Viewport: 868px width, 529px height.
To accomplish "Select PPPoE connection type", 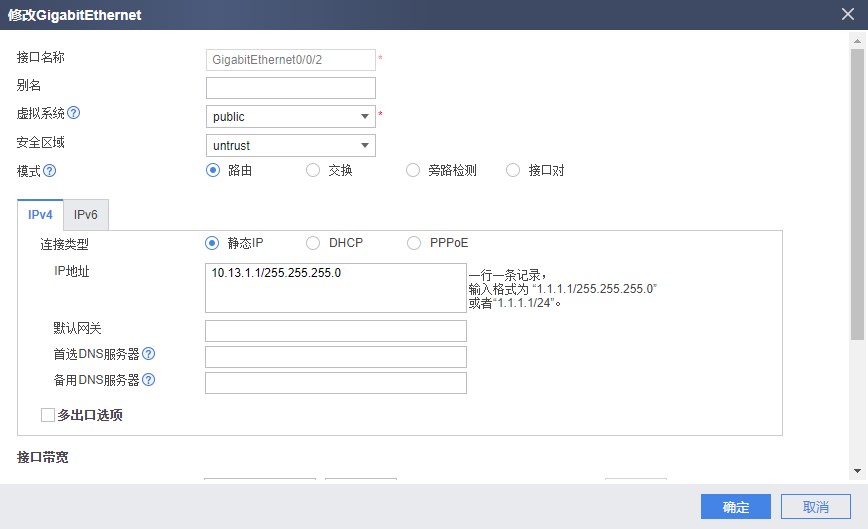I will click(413, 243).
